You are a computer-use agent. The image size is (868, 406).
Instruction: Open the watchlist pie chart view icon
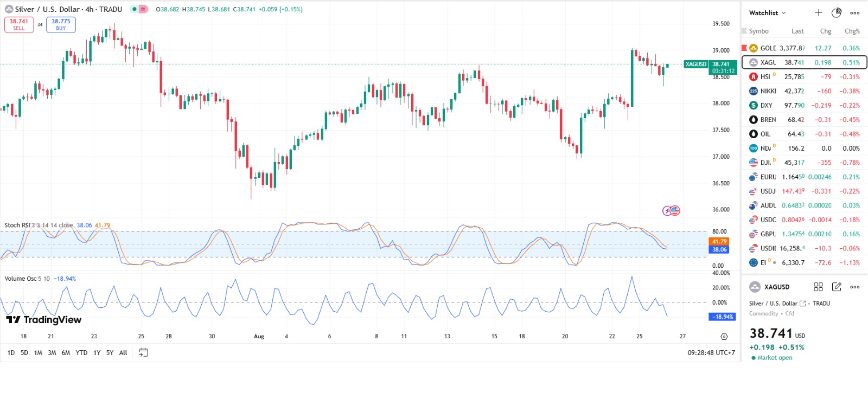click(x=837, y=13)
